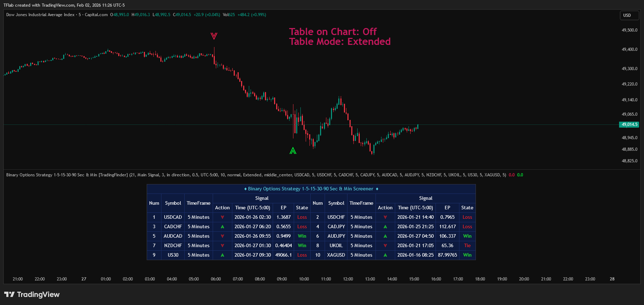
Task: Click the Table Mode: Extended annotation
Action: click(x=340, y=42)
